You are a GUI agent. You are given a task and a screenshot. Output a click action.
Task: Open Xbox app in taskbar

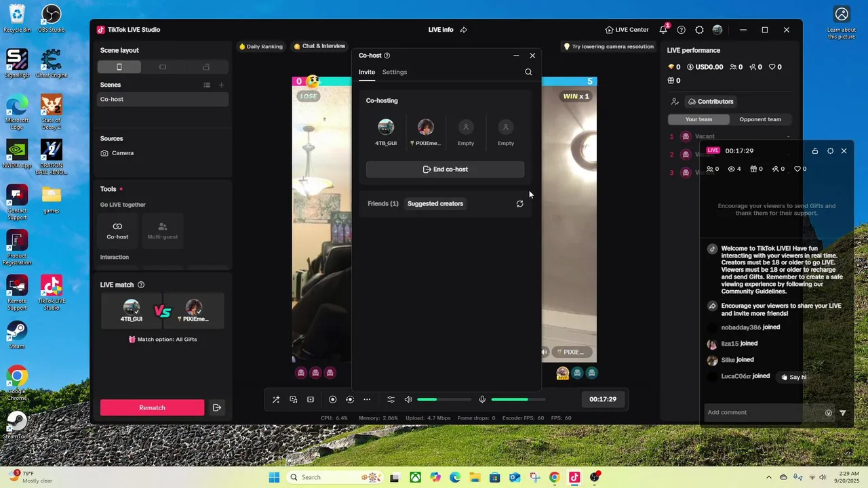[x=414, y=477]
